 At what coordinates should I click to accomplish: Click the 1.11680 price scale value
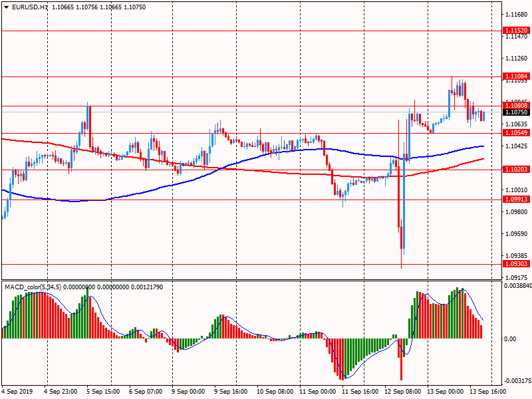517,15
